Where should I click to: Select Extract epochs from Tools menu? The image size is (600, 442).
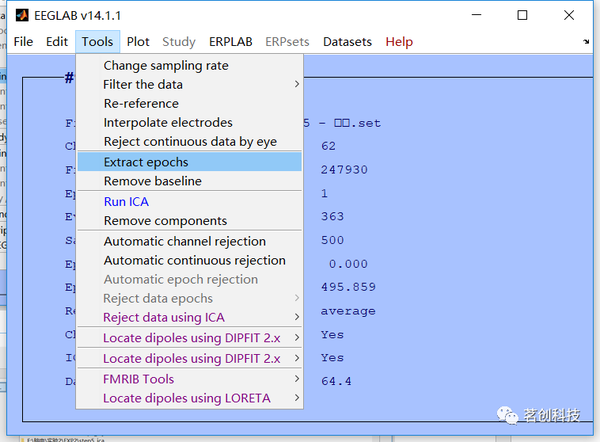146,162
